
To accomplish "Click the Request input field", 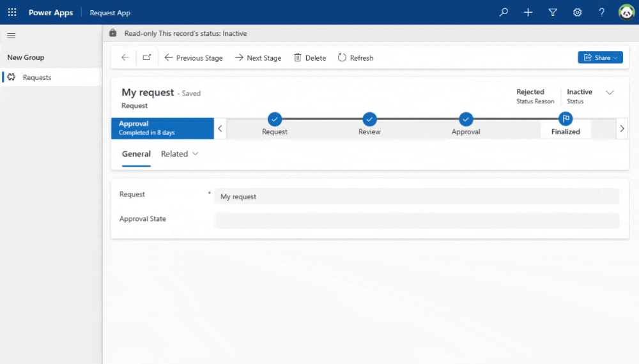I will (x=417, y=197).
